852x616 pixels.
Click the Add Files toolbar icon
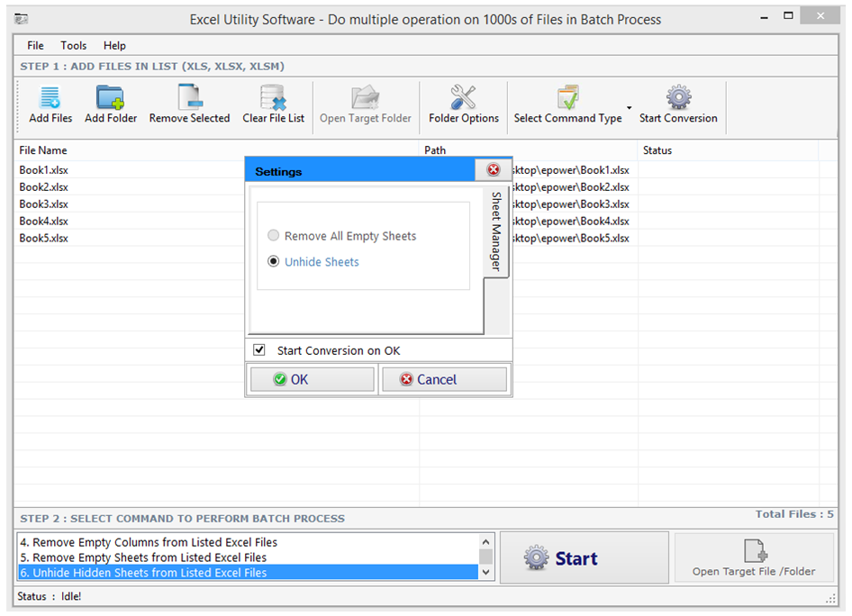[50, 98]
